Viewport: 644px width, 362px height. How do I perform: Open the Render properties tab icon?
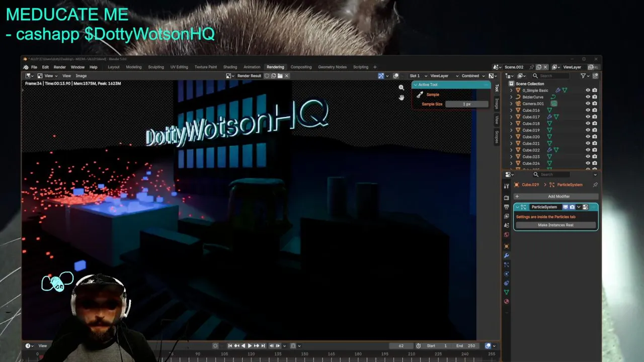pyautogui.click(x=507, y=198)
